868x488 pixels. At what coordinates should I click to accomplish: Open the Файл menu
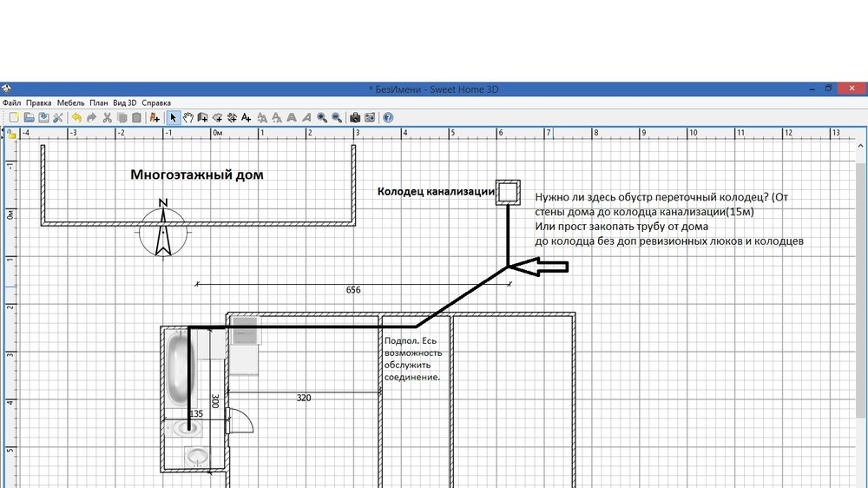[x=11, y=102]
